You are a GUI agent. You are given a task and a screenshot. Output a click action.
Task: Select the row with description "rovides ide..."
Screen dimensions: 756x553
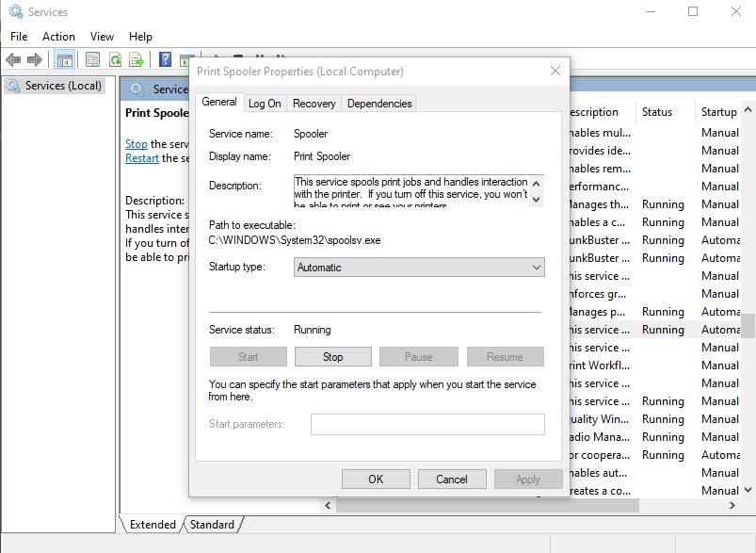coord(654,151)
